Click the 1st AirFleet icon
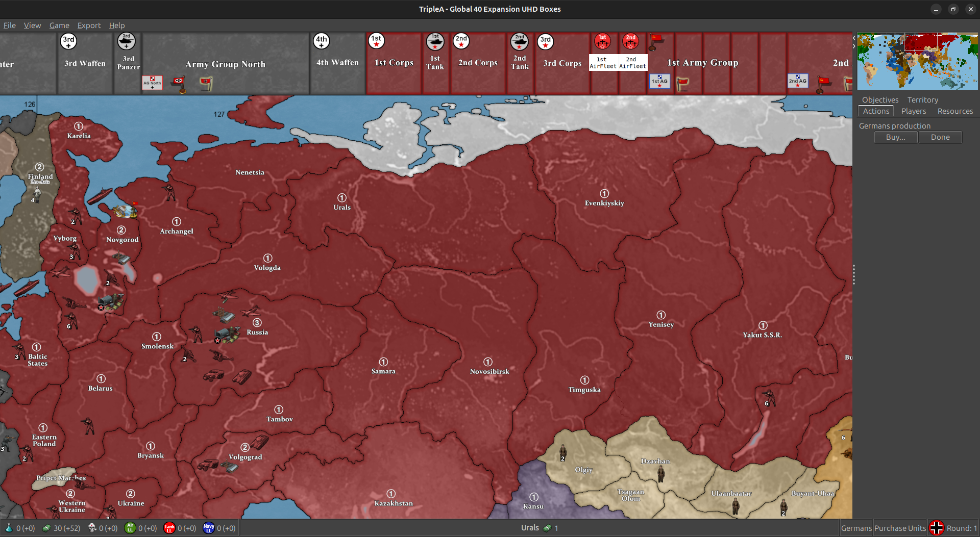 point(603,42)
